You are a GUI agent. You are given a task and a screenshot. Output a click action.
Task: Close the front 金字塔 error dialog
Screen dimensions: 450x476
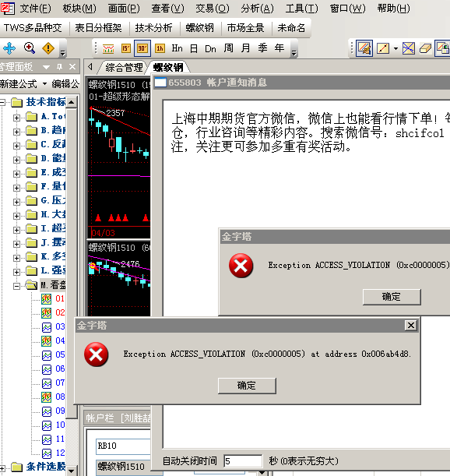(411, 326)
